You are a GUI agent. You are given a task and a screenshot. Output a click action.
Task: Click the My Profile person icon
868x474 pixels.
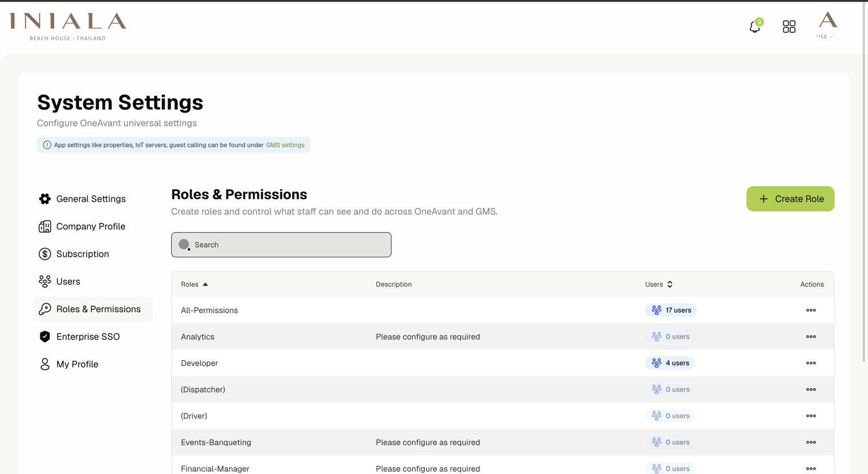(45, 364)
